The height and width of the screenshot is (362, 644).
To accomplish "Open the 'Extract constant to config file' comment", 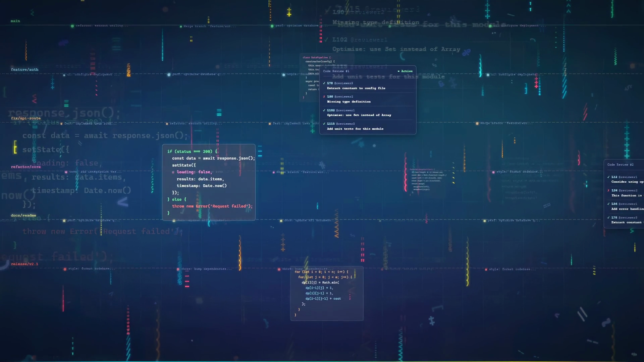I will (356, 88).
